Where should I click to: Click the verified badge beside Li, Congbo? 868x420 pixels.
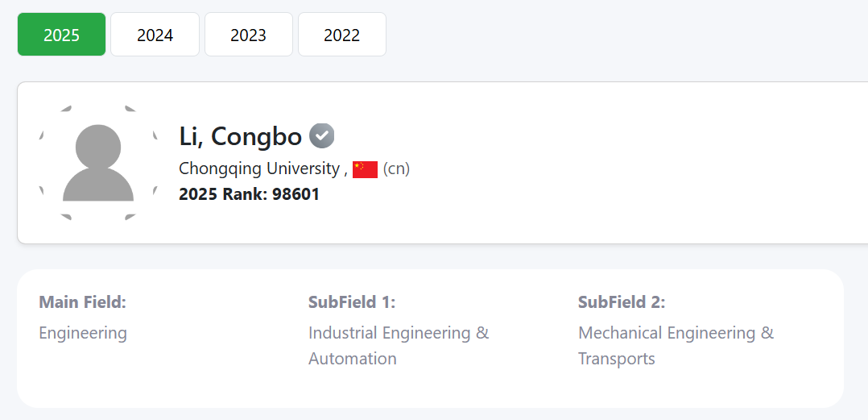(322, 136)
